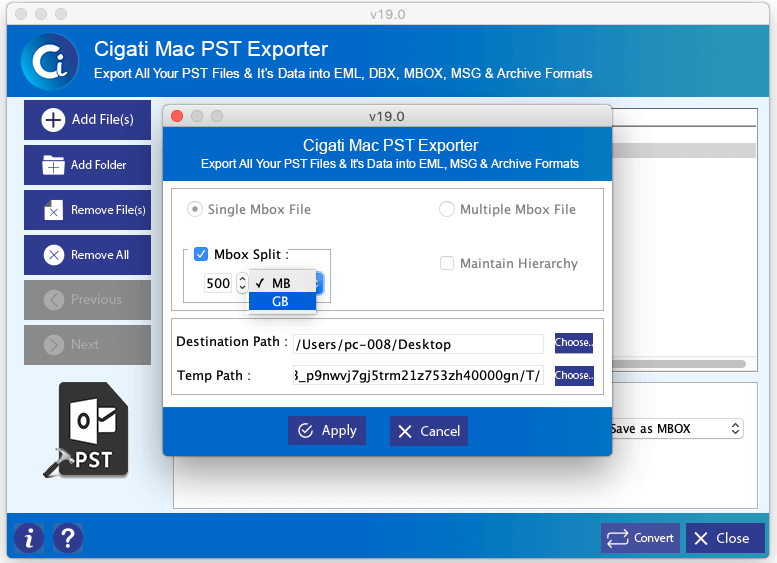The width and height of the screenshot is (777, 563).
Task: Click the Next arrow icon
Action: pyautogui.click(x=54, y=345)
